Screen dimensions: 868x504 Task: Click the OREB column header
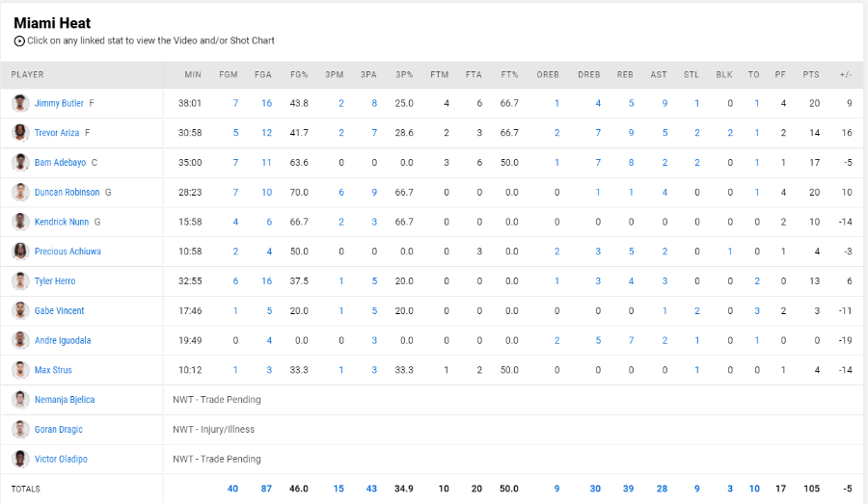tap(548, 74)
